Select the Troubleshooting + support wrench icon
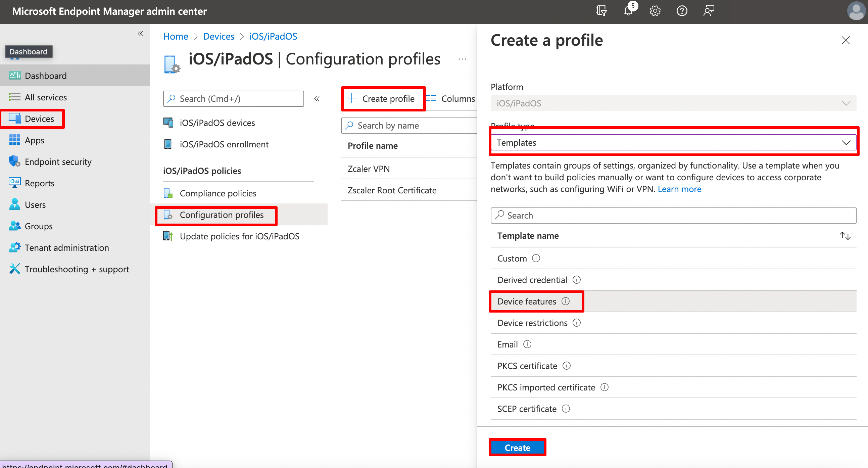This screenshot has height=468, width=868. (14, 269)
